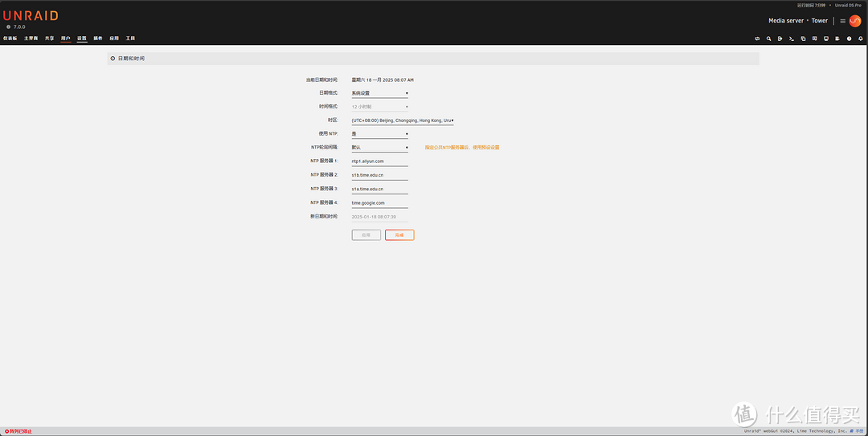Click the orange NTP hint text
The width and height of the screenshot is (868, 436).
(x=462, y=148)
